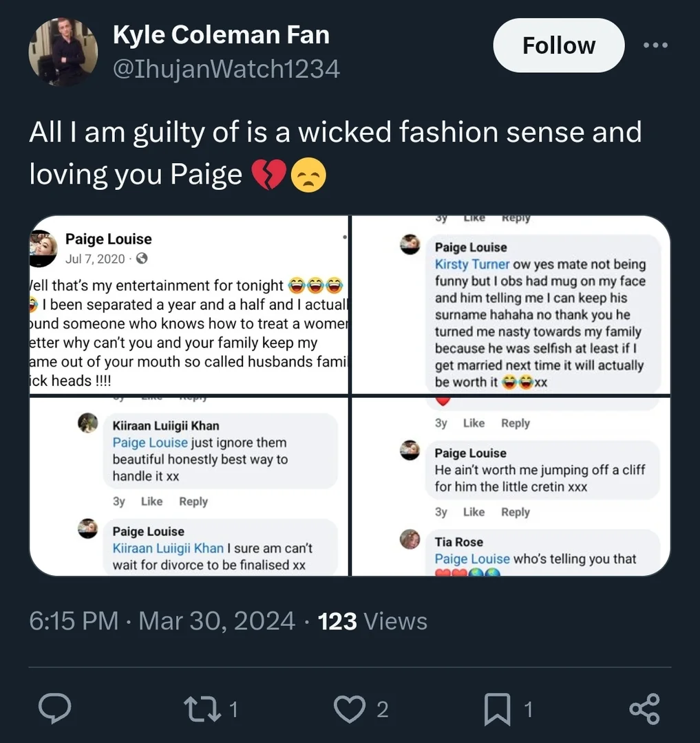This screenshot has height=743, width=700.
Task: Open top-left Paige Louise post image
Action: (x=189, y=304)
